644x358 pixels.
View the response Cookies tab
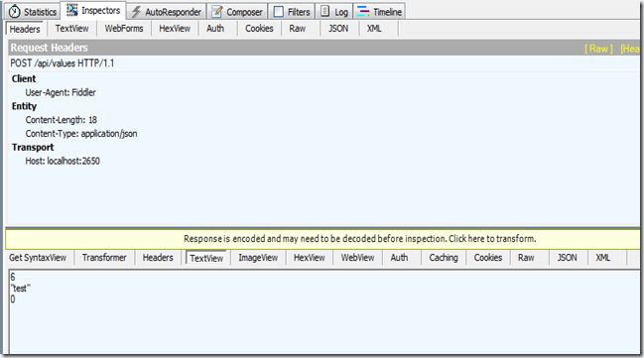pos(488,258)
